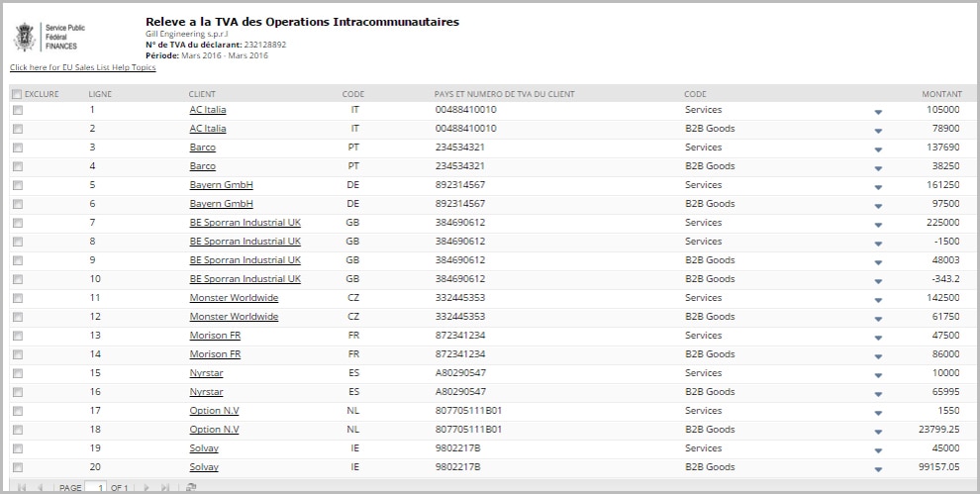Select the amount 23799.25 on line 18

tap(938, 430)
